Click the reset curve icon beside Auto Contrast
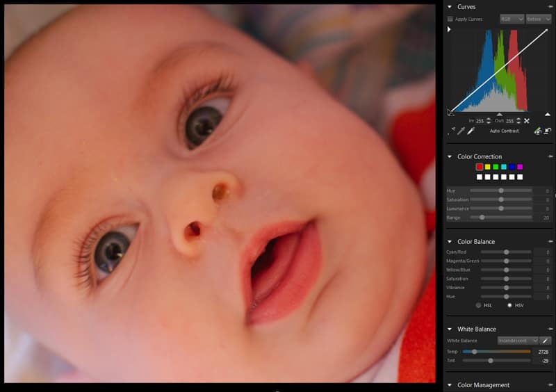The width and height of the screenshot is (556, 392). point(548,131)
